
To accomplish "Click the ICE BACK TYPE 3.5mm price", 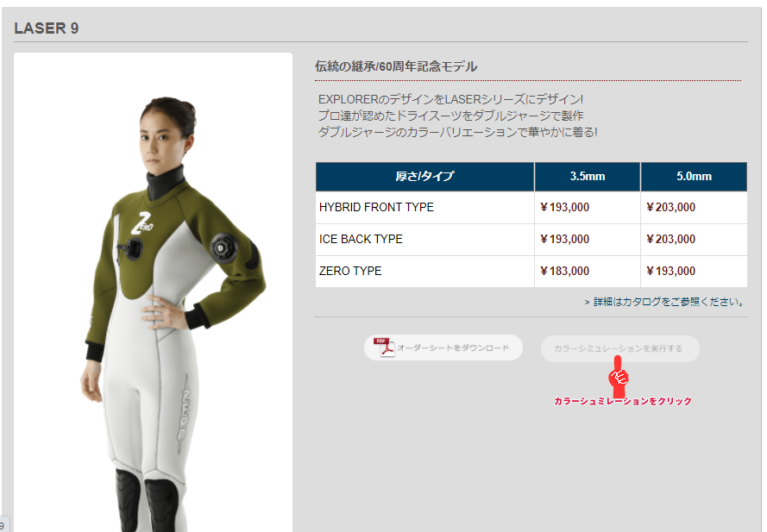I will click(x=564, y=239).
